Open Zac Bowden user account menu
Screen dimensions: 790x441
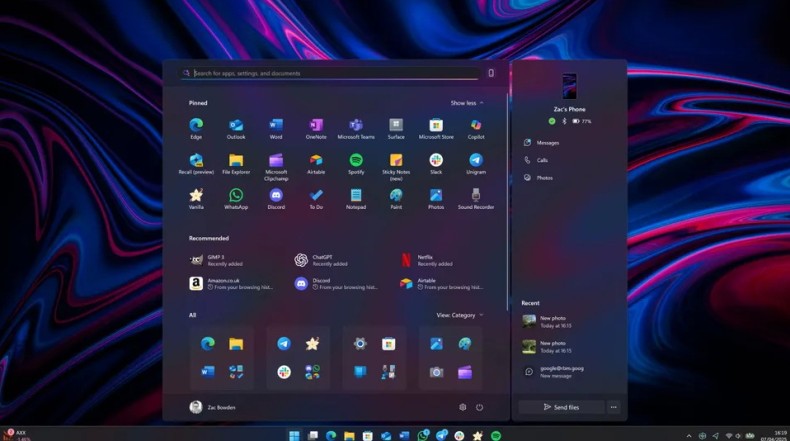[215, 407]
